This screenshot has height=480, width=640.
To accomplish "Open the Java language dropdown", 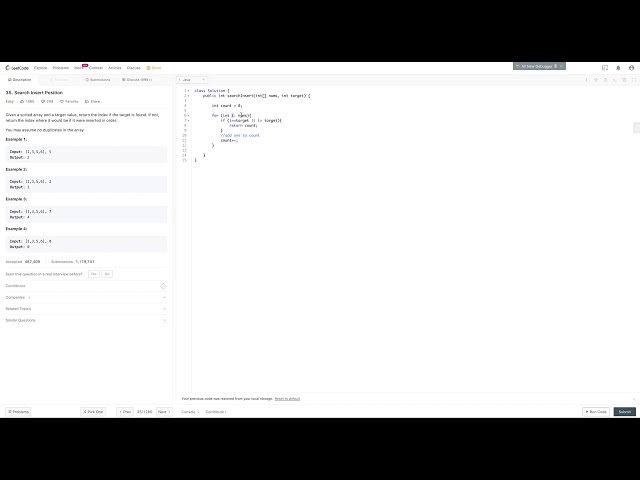I will 191,80.
